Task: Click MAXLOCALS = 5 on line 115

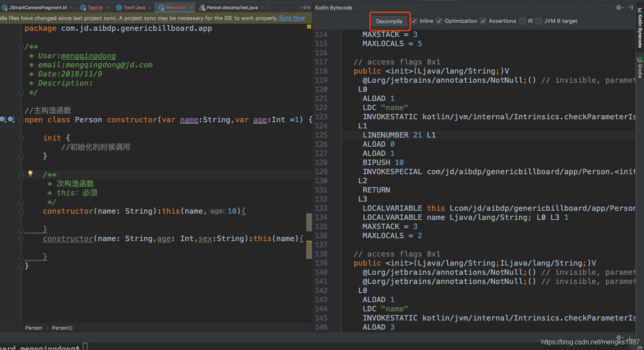Action: 392,44
